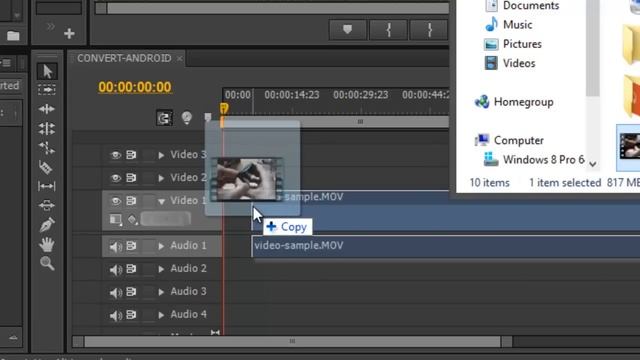The height and width of the screenshot is (360, 640).
Task: Select the Ripple Edit tool
Action: coord(47,109)
